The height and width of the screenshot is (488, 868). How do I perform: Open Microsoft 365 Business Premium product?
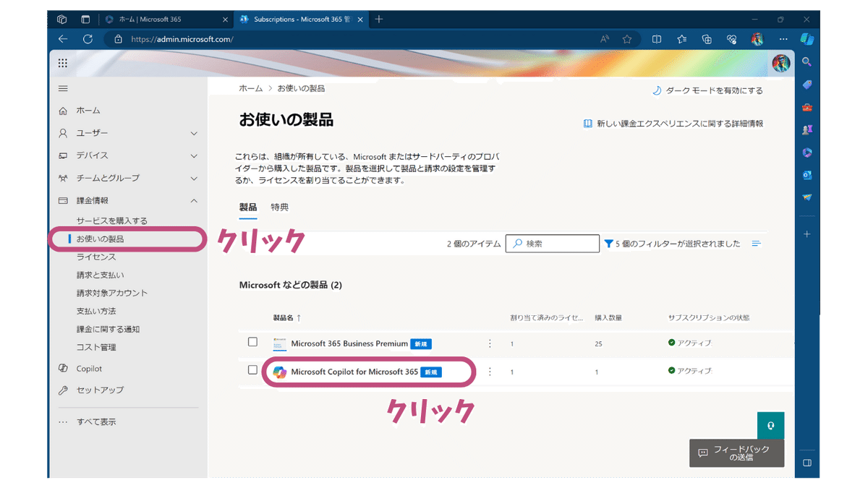tap(349, 343)
